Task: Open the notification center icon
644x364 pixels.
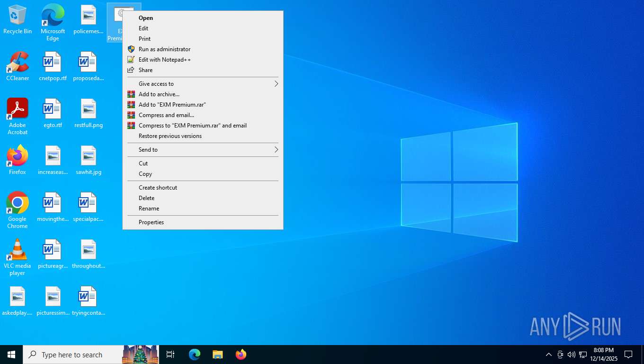Action: pyautogui.click(x=628, y=355)
